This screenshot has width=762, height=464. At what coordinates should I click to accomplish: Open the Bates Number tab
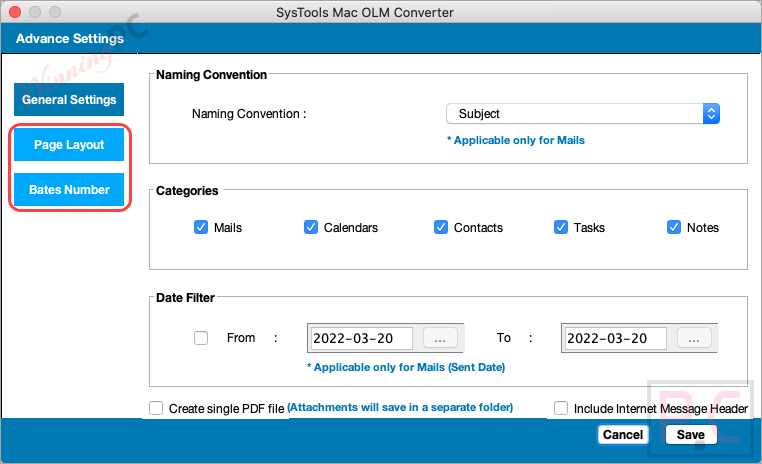(x=69, y=189)
